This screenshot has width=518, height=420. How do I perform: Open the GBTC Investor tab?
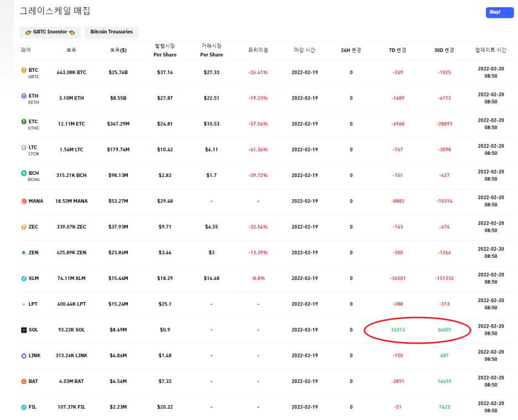(50, 32)
